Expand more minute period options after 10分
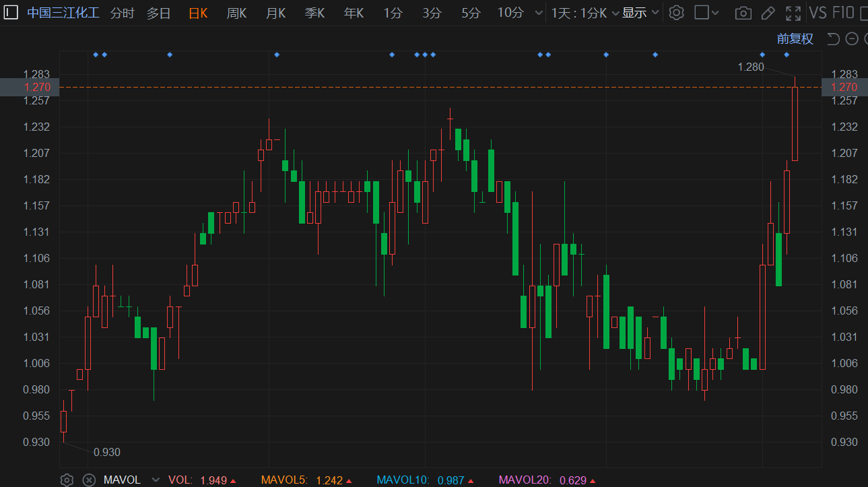The width and height of the screenshot is (868, 487). tap(538, 13)
